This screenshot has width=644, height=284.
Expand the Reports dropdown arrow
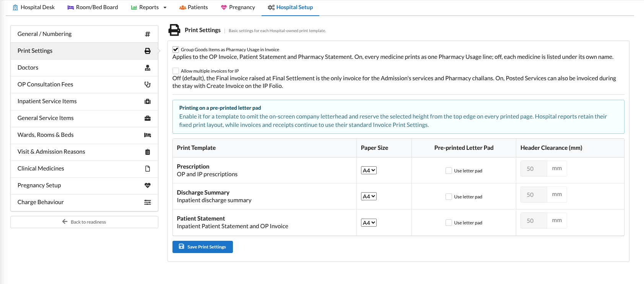(x=165, y=8)
